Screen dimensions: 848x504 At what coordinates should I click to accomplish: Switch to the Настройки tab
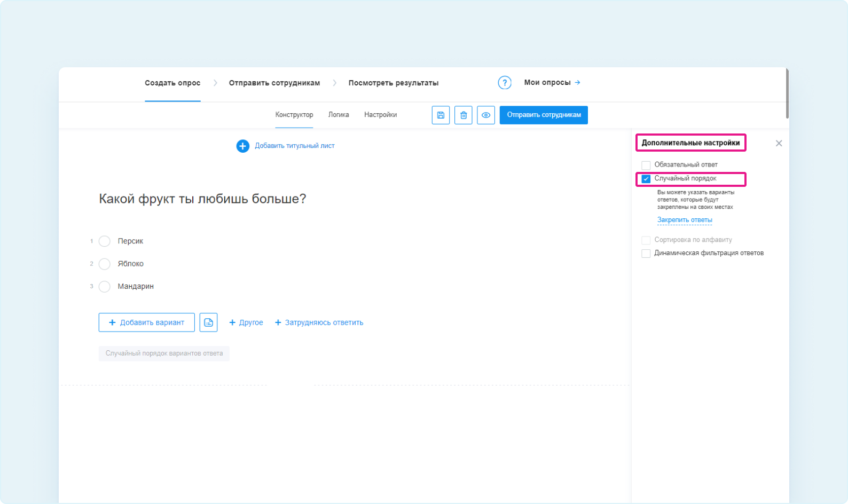tap(380, 115)
